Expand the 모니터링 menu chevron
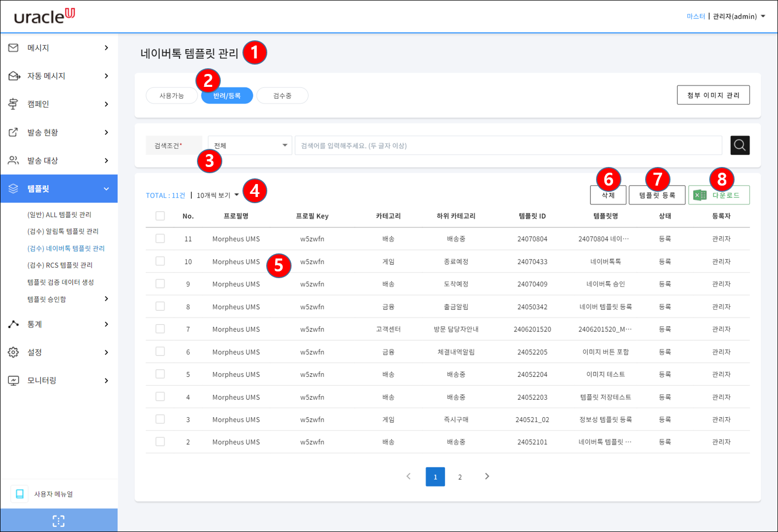The width and height of the screenshot is (778, 532). tap(106, 381)
